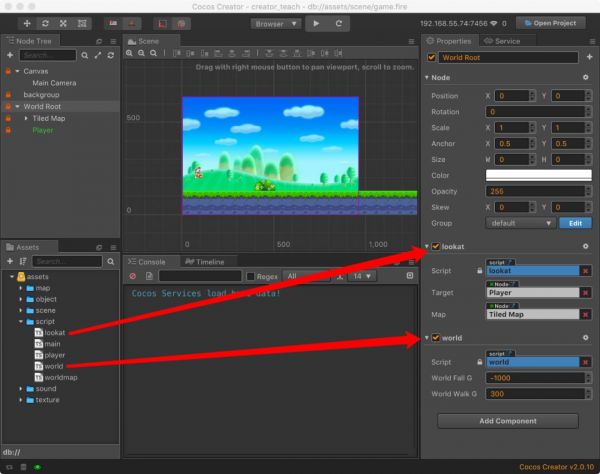Open the white Color swatch
The height and width of the screenshot is (474, 600).
538,175
